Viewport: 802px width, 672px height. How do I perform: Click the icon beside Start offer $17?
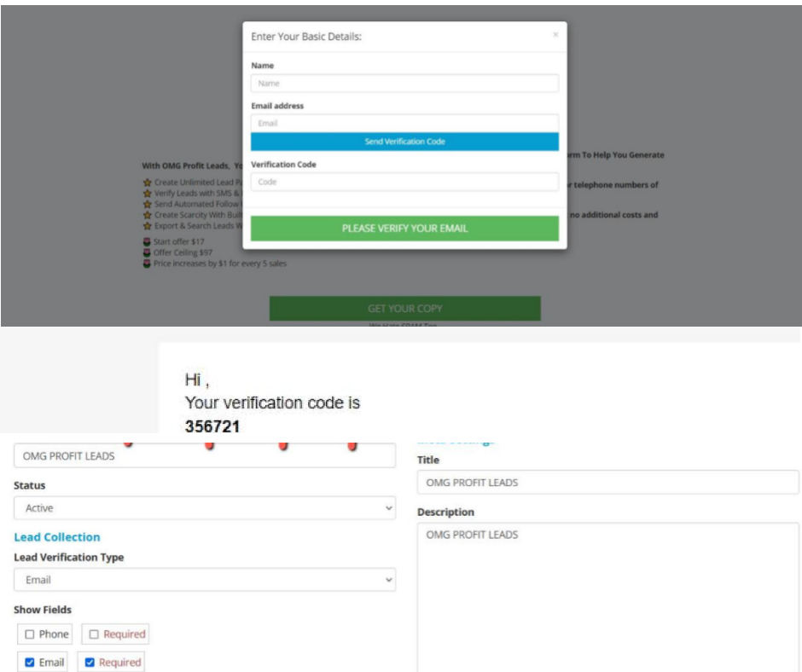coord(147,241)
